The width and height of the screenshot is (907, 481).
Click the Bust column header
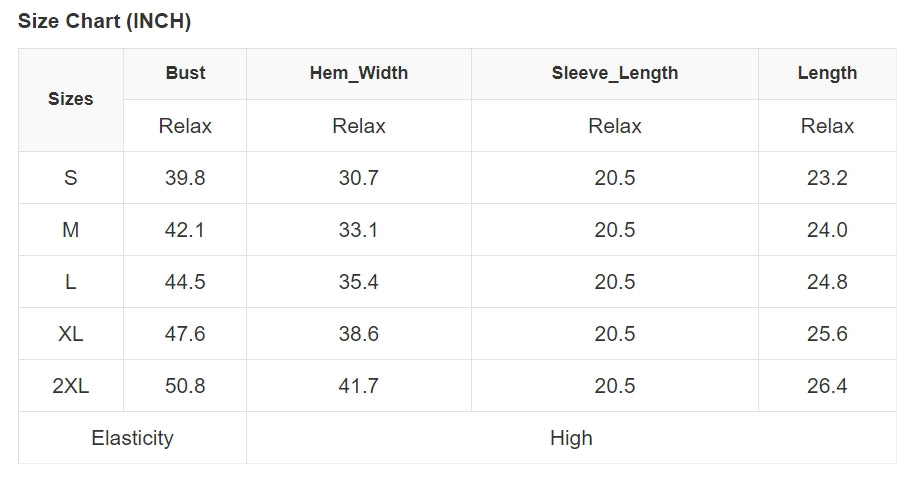point(185,73)
